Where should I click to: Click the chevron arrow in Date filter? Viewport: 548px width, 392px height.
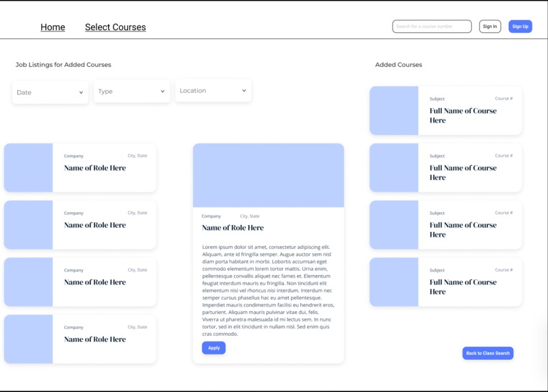(81, 92)
